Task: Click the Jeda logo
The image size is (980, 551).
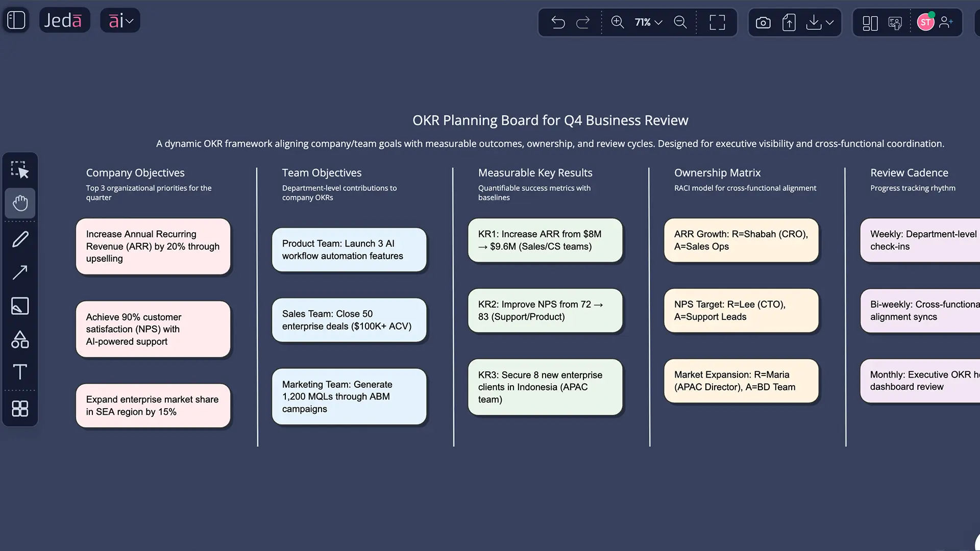Action: point(64,20)
